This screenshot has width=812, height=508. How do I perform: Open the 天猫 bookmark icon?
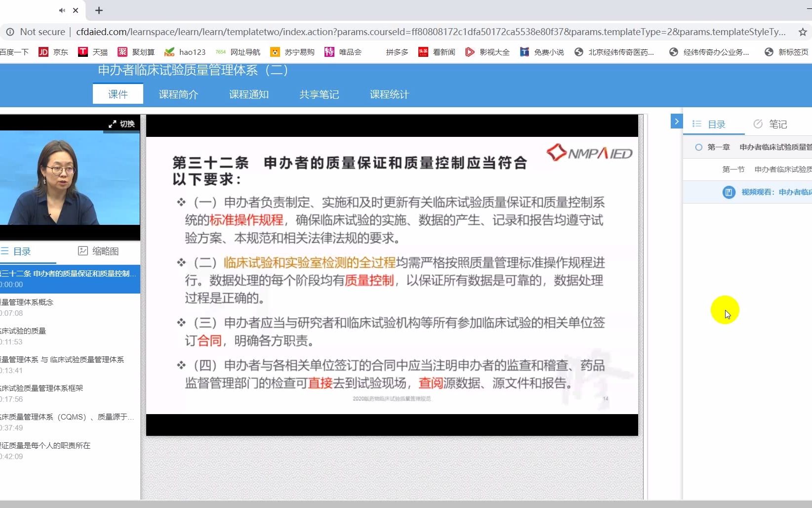(82, 51)
